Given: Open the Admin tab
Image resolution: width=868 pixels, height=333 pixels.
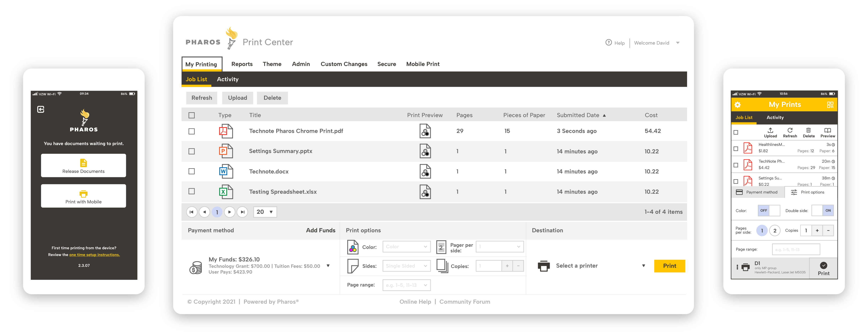Looking at the screenshot, I should tap(301, 64).
